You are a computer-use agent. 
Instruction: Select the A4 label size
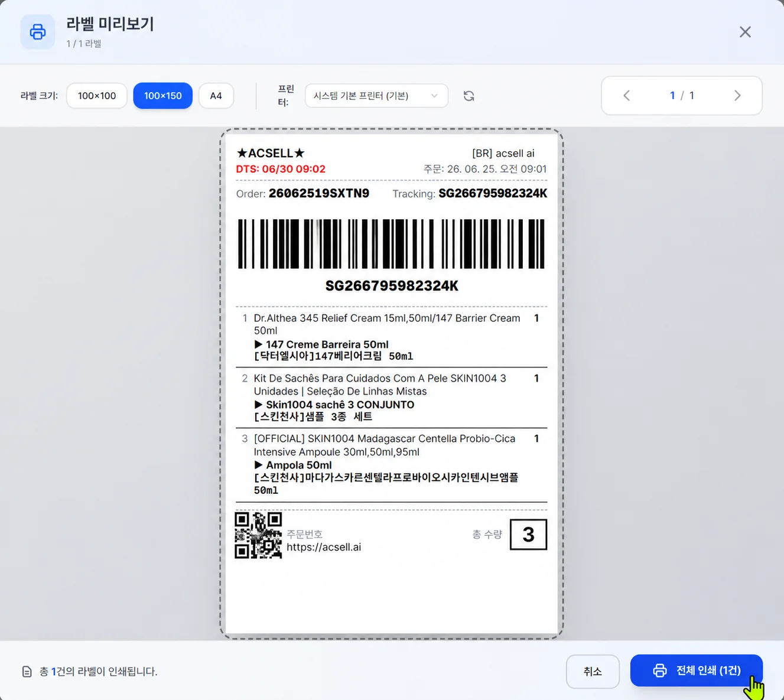tap(216, 96)
